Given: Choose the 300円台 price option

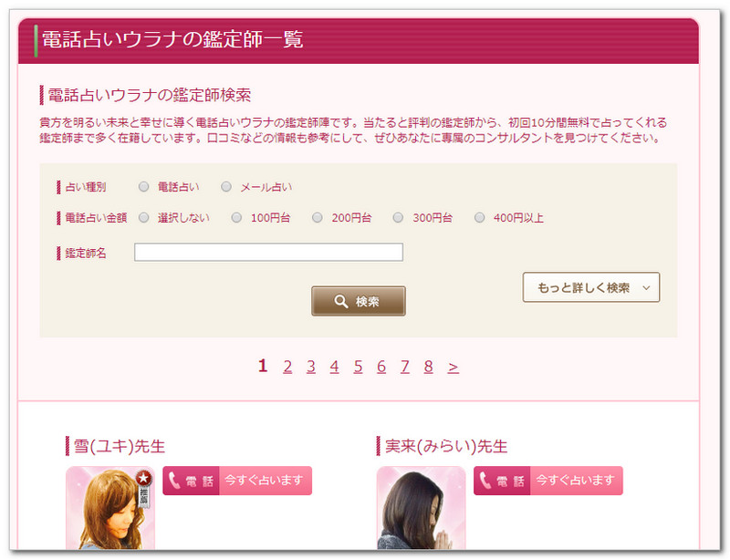Looking at the screenshot, I should (x=399, y=218).
